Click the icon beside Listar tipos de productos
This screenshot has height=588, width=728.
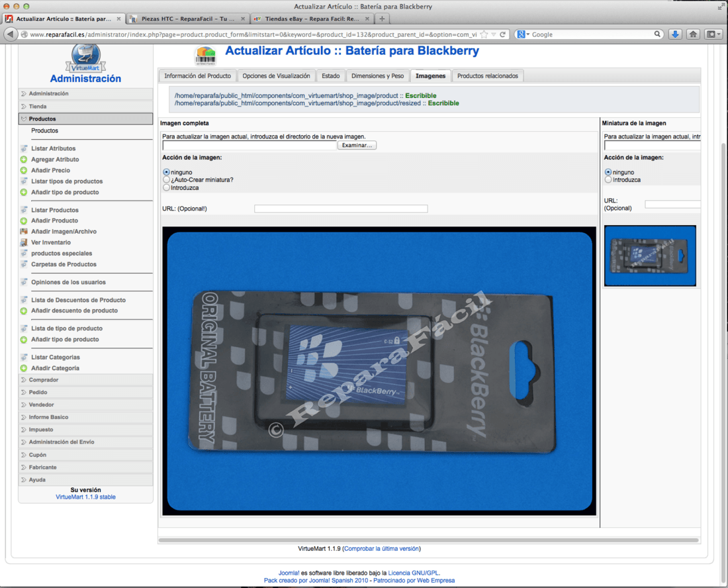24,181
